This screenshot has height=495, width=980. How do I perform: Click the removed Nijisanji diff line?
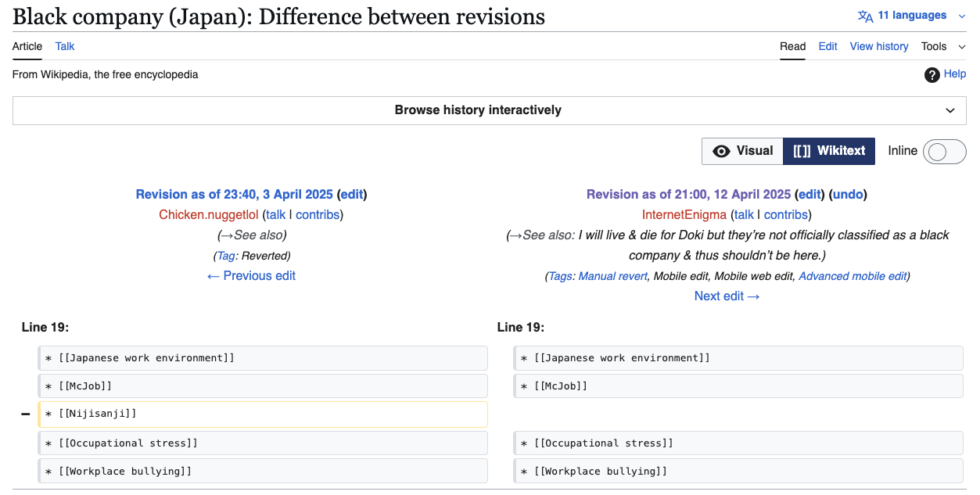pos(262,414)
